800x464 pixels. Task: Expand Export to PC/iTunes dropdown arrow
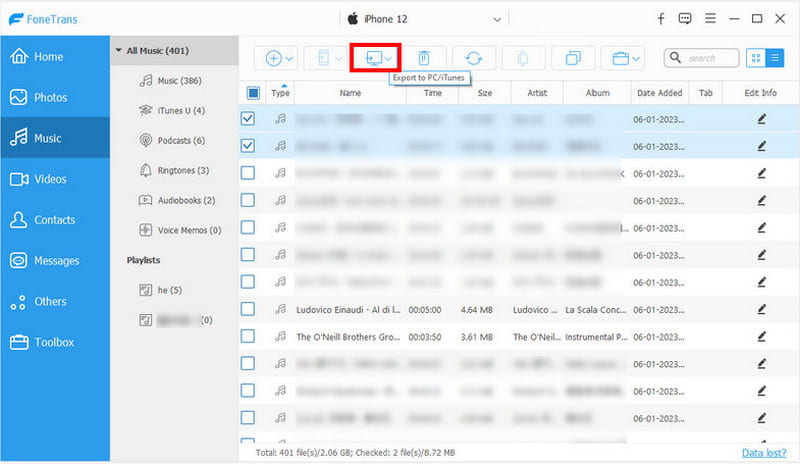point(388,59)
